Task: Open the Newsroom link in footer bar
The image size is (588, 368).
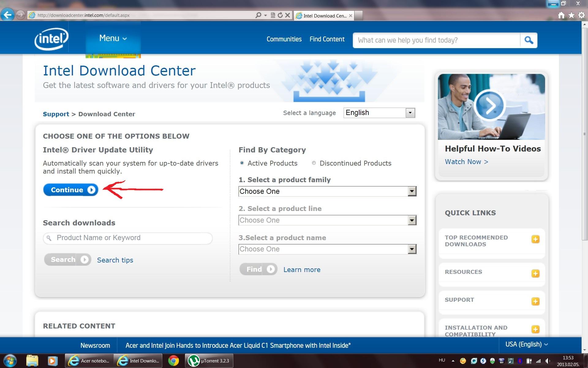Action: click(95, 345)
